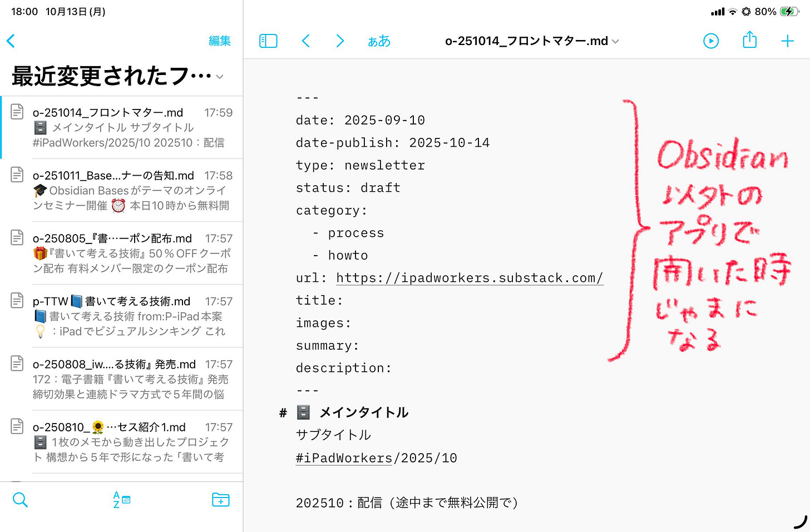Click the images: front matter field
The height and width of the screenshot is (532, 810).
[x=323, y=323]
